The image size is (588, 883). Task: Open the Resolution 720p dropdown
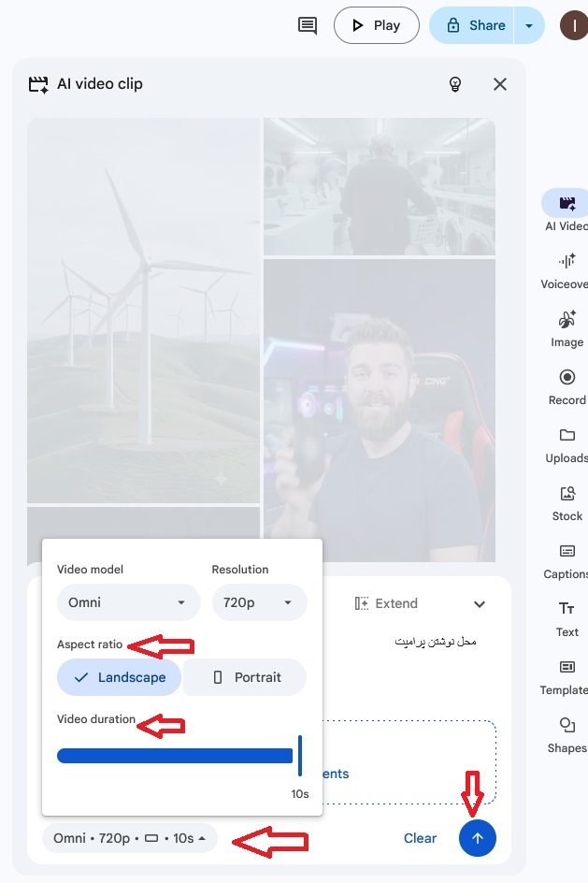[x=259, y=602]
